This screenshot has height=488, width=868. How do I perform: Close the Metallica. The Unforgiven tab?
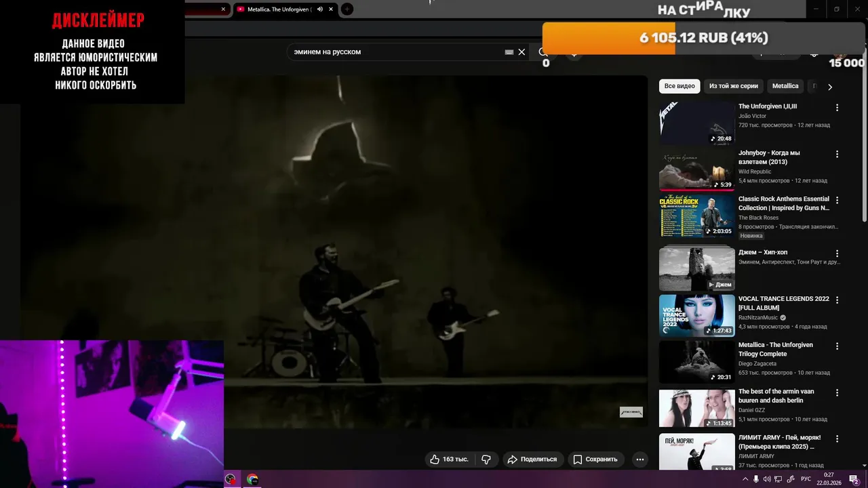(x=331, y=9)
